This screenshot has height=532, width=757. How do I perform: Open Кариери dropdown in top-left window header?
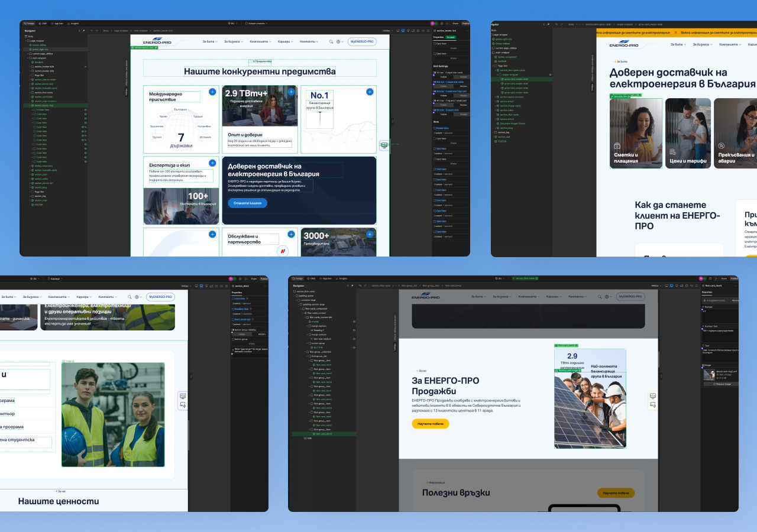click(286, 41)
